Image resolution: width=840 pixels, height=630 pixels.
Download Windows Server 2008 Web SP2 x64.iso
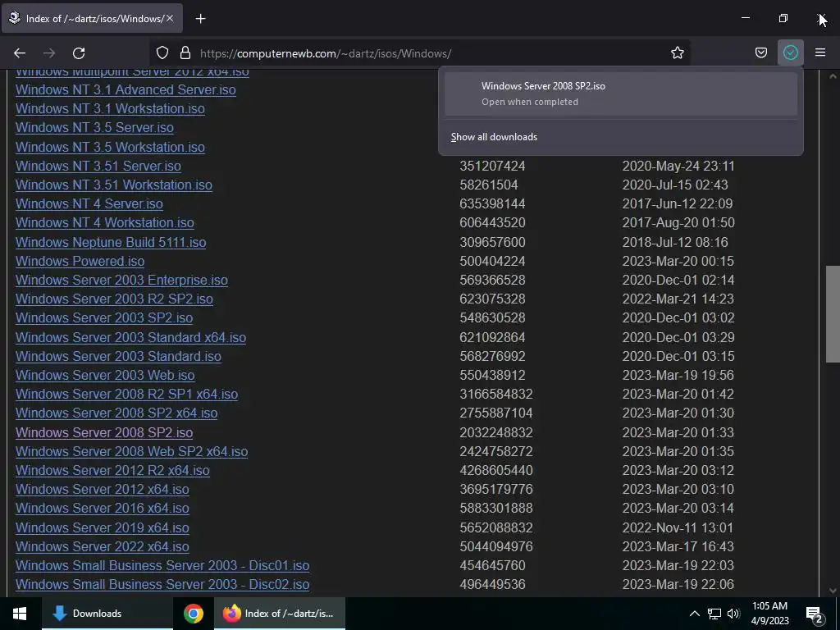pyautogui.click(x=132, y=452)
